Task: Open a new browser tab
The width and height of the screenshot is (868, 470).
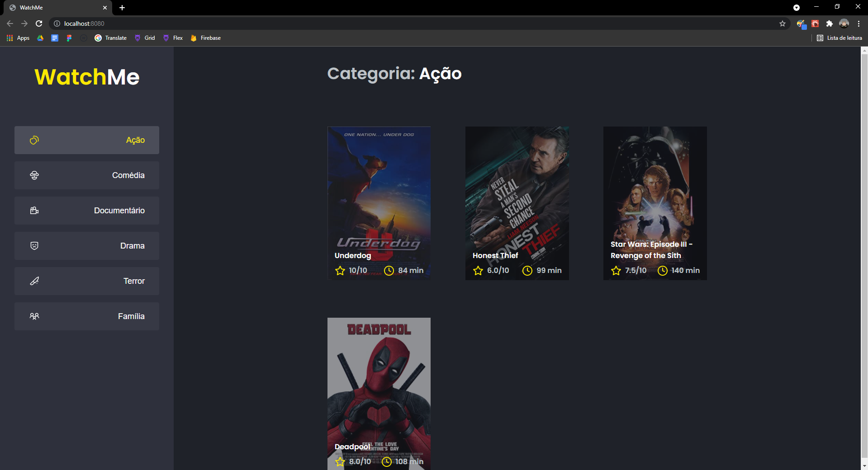Action: coord(122,8)
